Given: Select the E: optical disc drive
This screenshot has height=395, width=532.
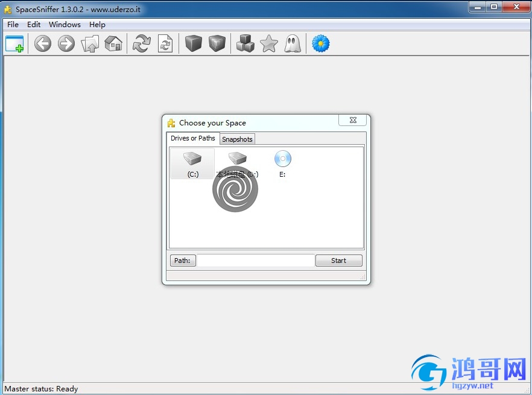Looking at the screenshot, I should tap(283, 164).
